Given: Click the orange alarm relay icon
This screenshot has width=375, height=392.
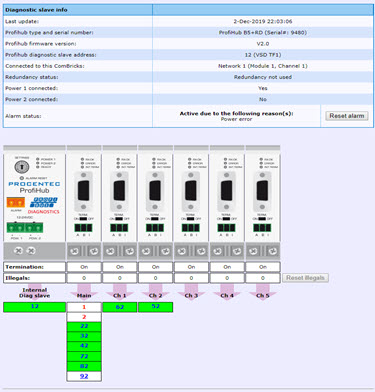Looking at the screenshot, I should [16, 203].
